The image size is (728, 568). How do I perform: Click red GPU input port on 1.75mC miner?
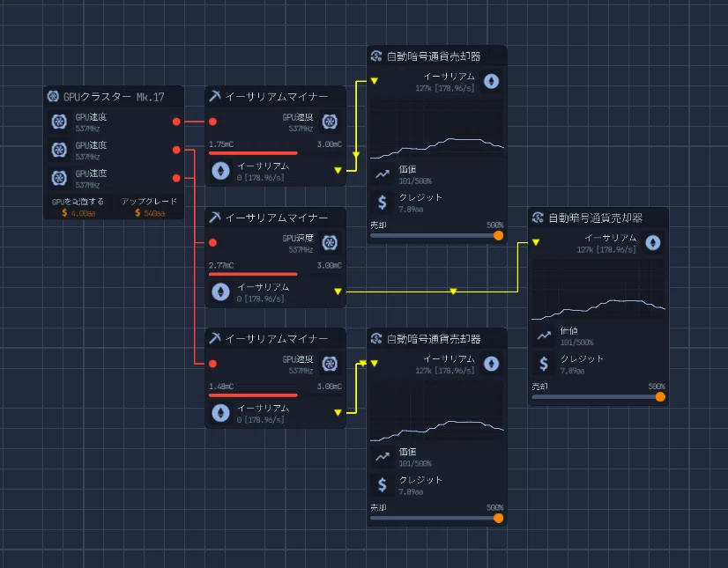(212, 122)
